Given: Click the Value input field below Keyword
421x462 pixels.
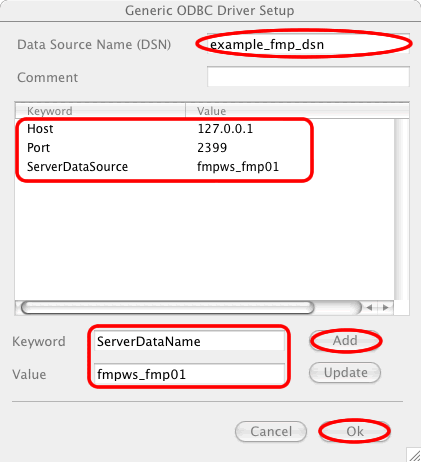Looking at the screenshot, I should click(189, 374).
